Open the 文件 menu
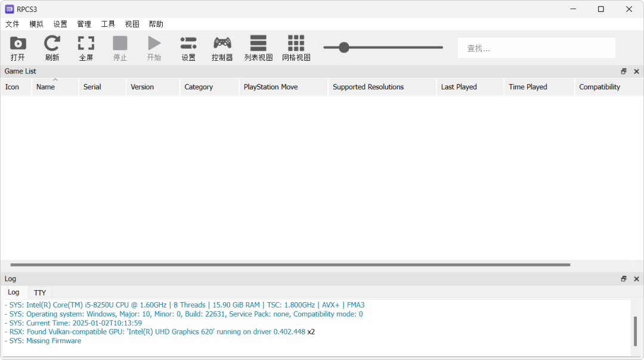The image size is (644, 360). [13, 24]
